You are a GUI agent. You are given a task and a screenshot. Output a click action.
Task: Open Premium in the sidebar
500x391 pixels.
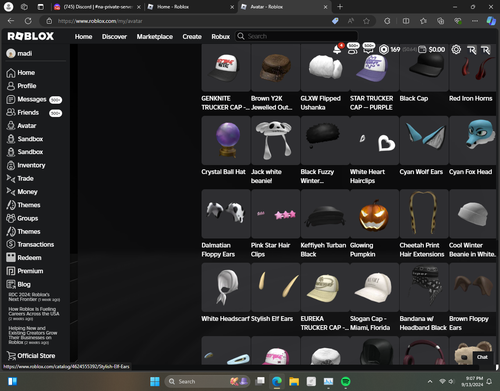pyautogui.click(x=25, y=271)
